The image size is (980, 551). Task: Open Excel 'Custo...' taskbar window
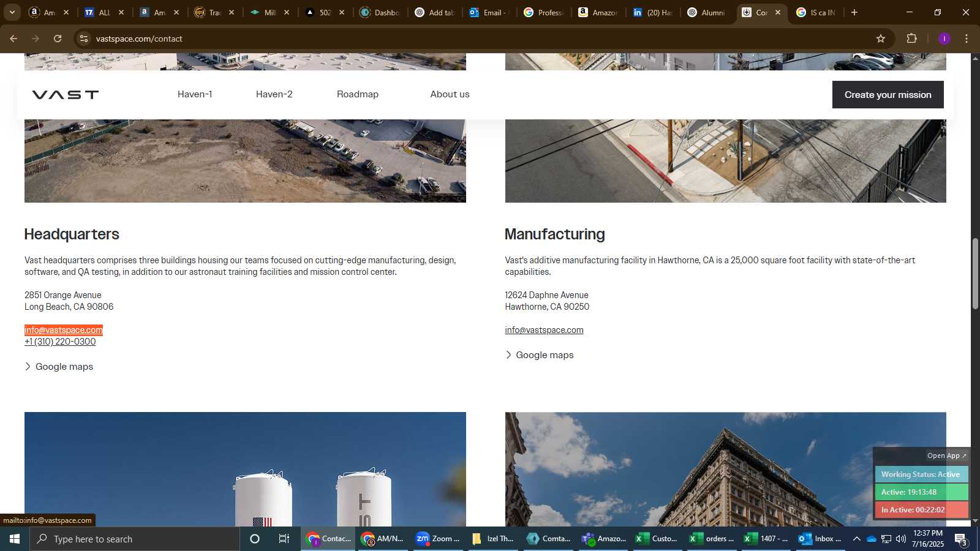click(x=657, y=539)
